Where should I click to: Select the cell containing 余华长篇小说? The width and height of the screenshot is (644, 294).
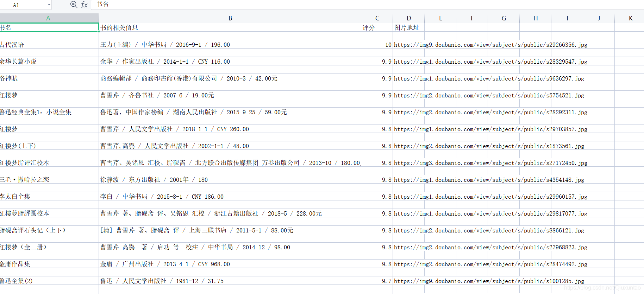49,61
